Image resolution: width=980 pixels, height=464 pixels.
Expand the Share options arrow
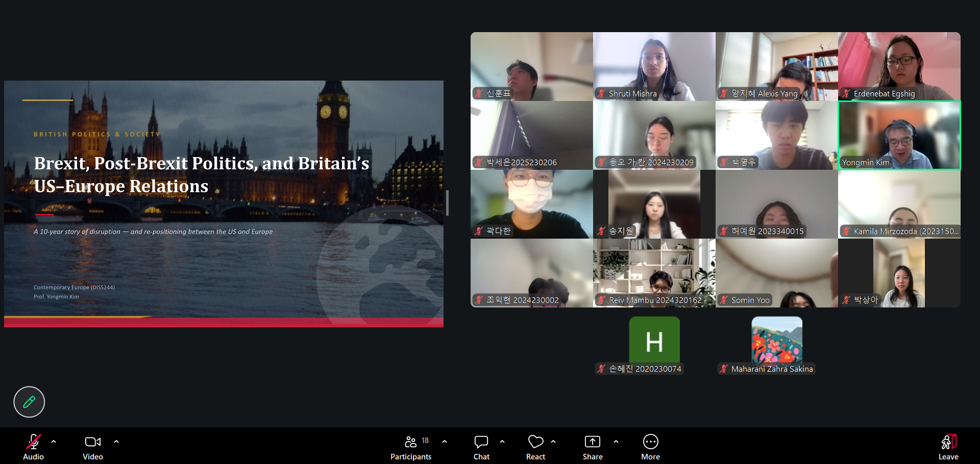click(616, 442)
